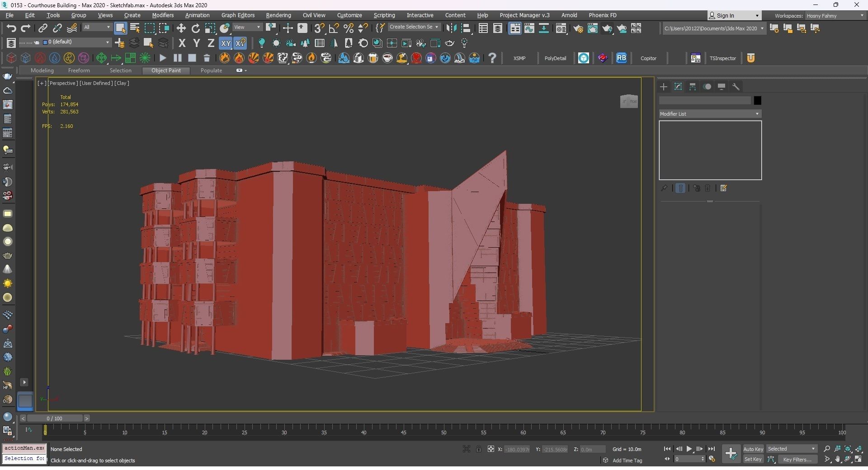Toggle Window/Crossing selection mode
This screenshot has height=470, width=868.
coord(164,28)
